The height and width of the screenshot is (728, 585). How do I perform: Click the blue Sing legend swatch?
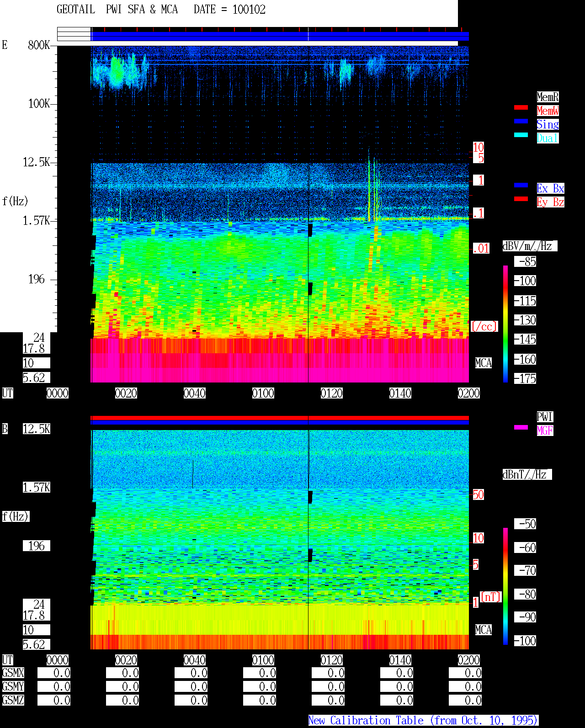521,121
